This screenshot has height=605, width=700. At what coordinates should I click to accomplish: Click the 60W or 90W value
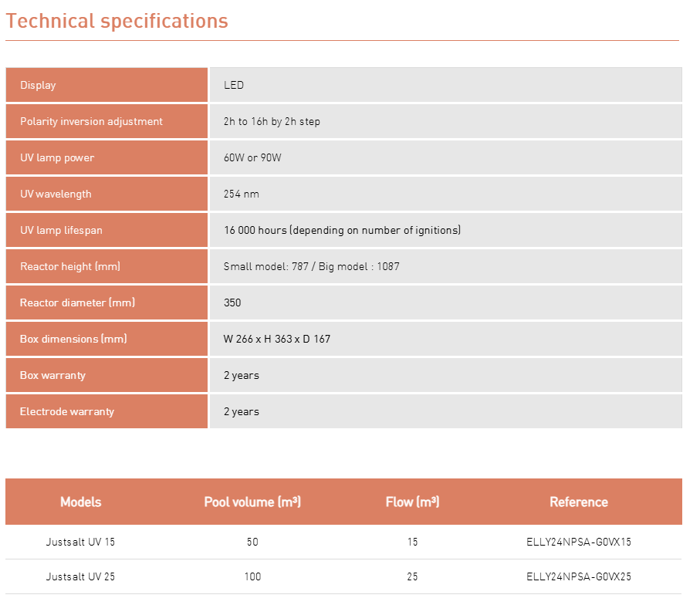click(x=251, y=157)
